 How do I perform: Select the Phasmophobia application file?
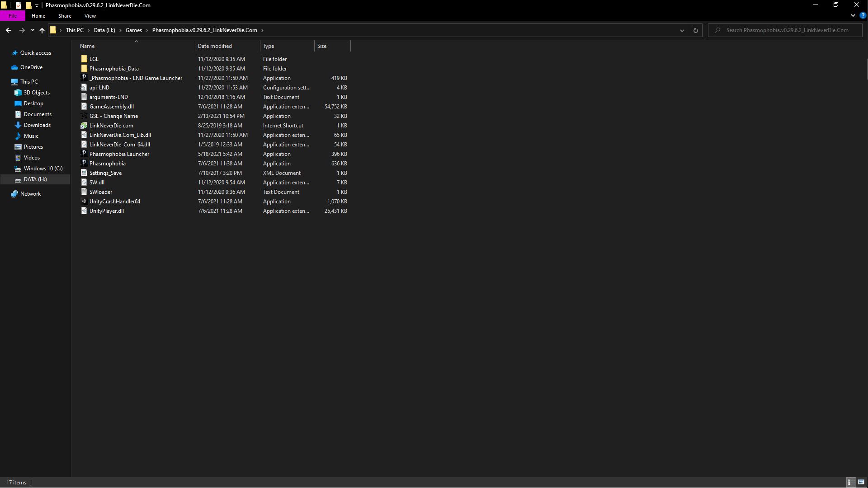point(107,164)
